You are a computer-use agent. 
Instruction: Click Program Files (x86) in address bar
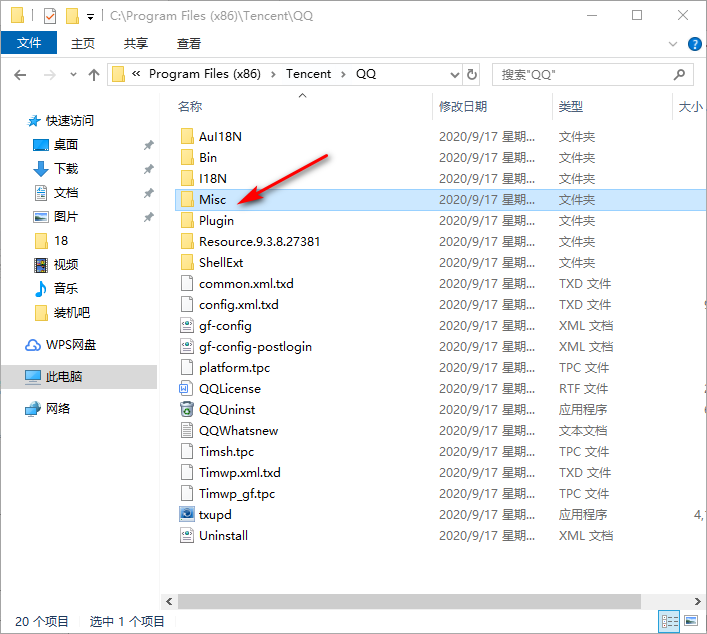point(205,74)
